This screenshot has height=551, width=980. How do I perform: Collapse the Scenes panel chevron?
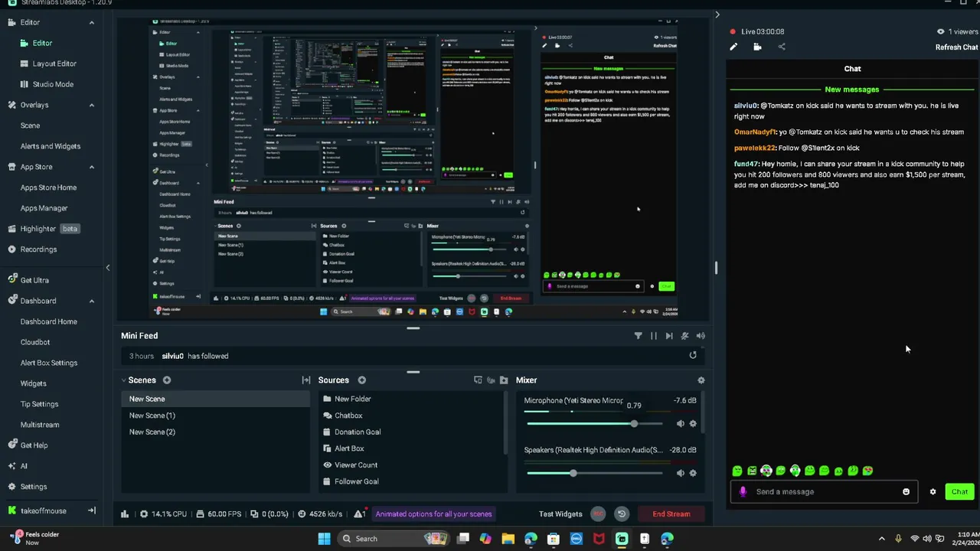click(123, 380)
